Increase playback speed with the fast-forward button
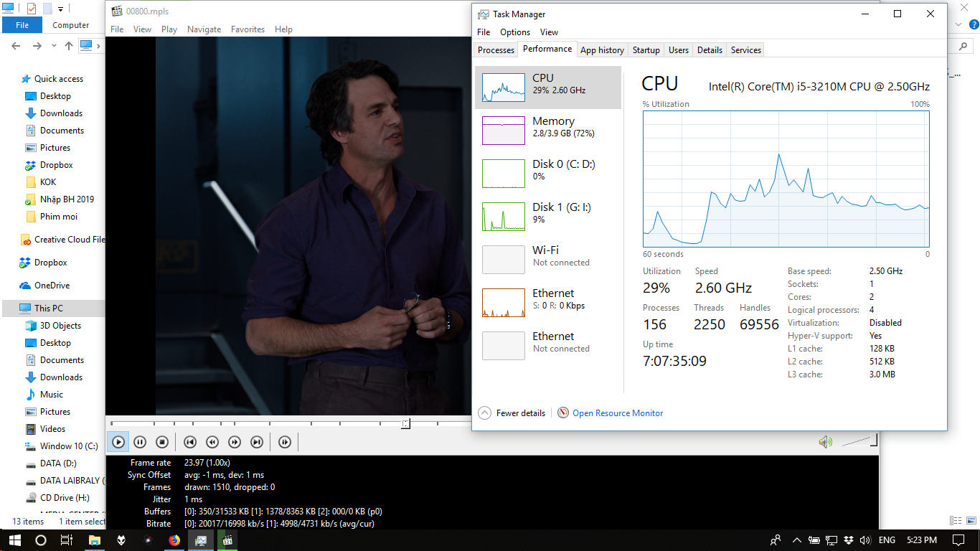The width and height of the screenshot is (980, 551). 235,442
